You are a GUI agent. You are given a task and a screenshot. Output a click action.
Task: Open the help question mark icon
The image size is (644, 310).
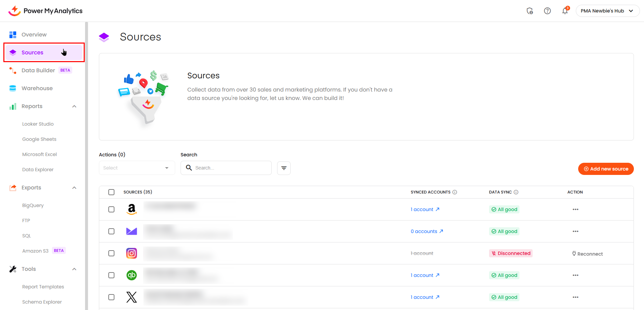pyautogui.click(x=547, y=11)
